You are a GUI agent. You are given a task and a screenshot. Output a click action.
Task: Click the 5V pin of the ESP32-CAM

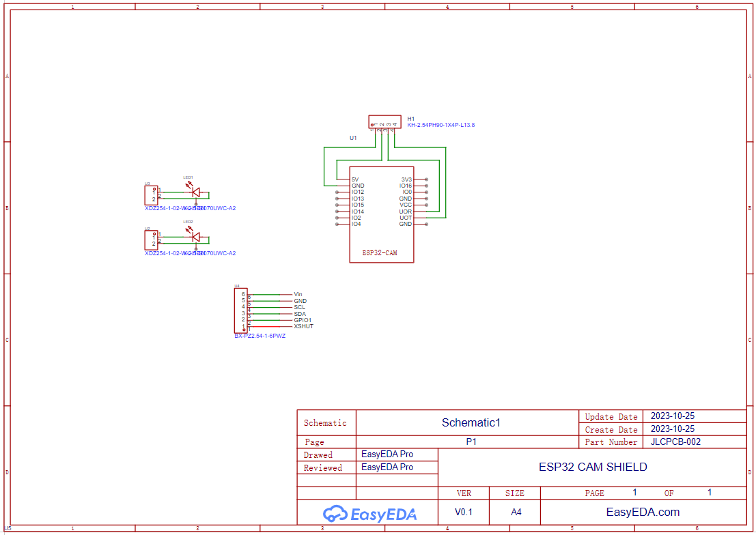(356, 179)
